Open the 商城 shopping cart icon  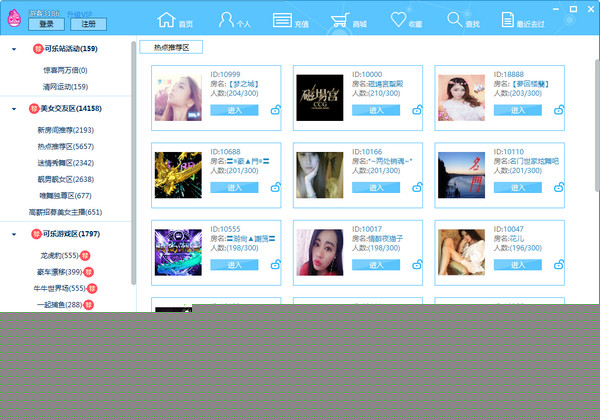[x=340, y=20]
